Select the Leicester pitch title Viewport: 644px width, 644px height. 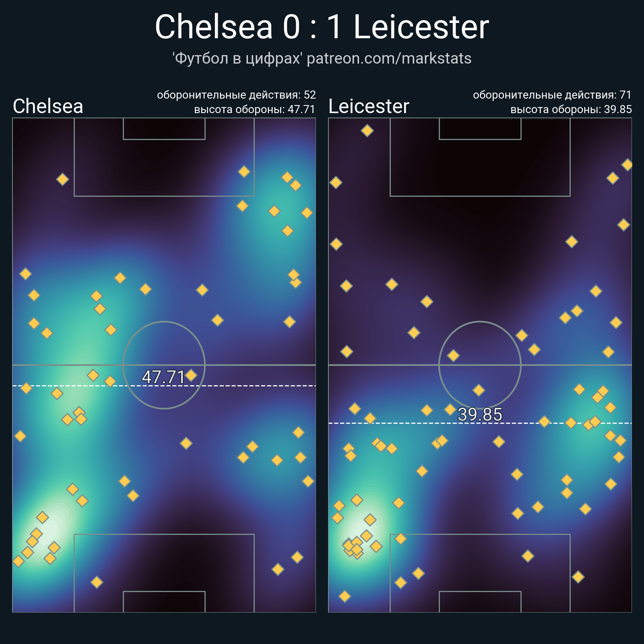point(369,106)
